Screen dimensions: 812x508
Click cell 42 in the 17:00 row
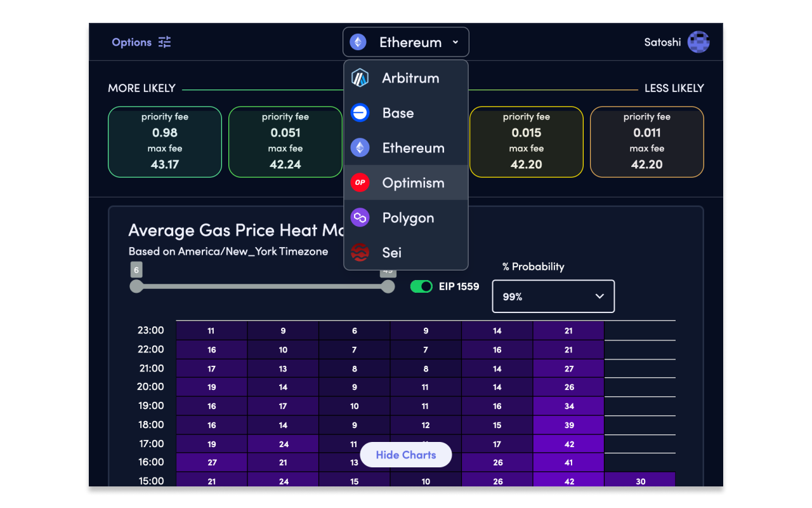click(x=569, y=444)
